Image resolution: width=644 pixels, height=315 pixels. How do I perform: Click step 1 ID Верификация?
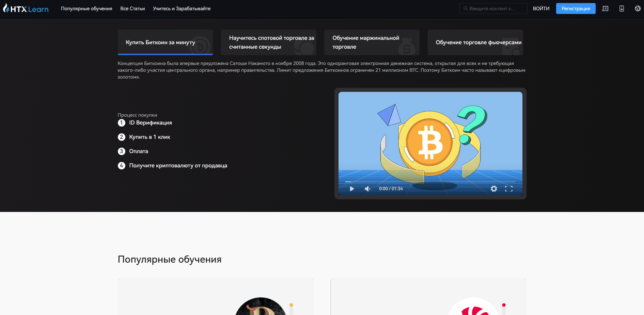[x=145, y=123]
